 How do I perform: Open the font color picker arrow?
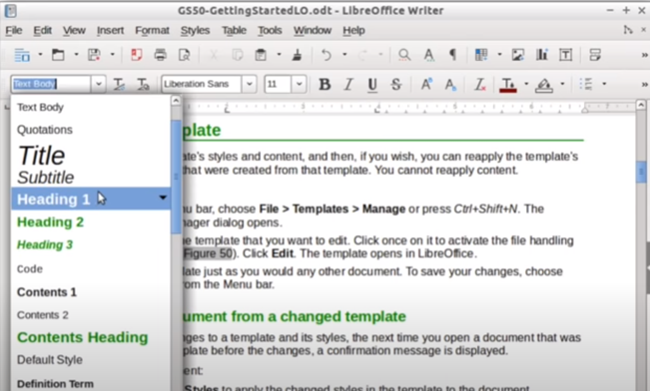(x=526, y=84)
